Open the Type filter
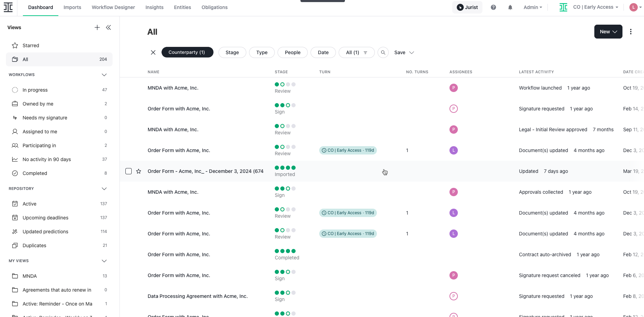The height and width of the screenshot is (317, 644). (x=262, y=52)
